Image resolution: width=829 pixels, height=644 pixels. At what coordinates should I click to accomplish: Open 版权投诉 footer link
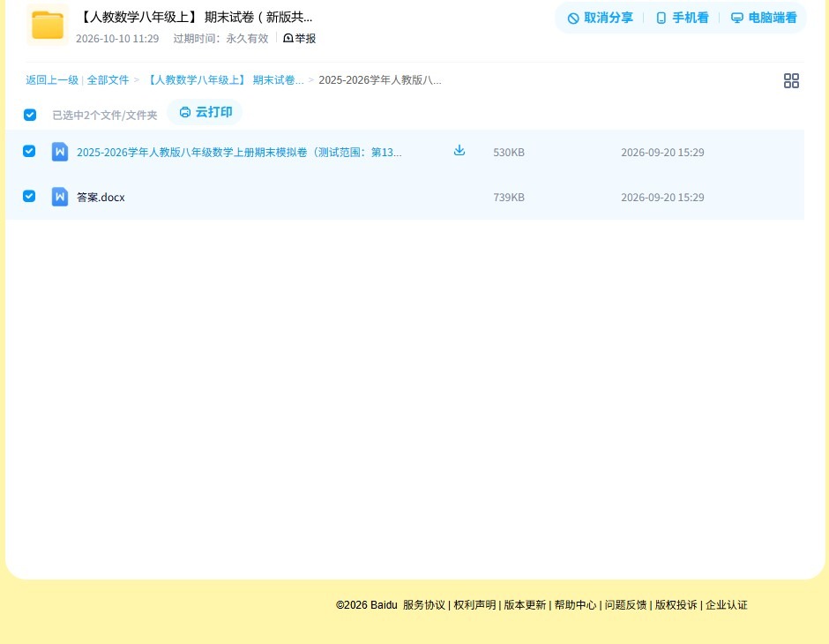(x=676, y=605)
